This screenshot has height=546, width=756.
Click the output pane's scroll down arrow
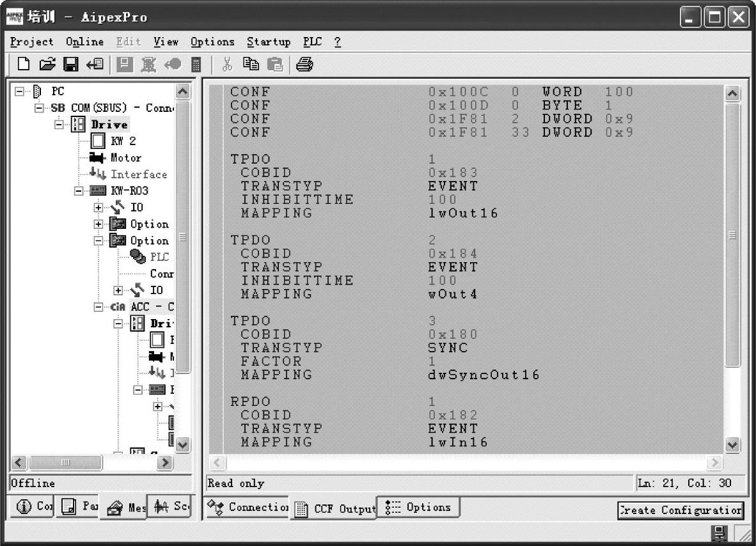tap(732, 445)
